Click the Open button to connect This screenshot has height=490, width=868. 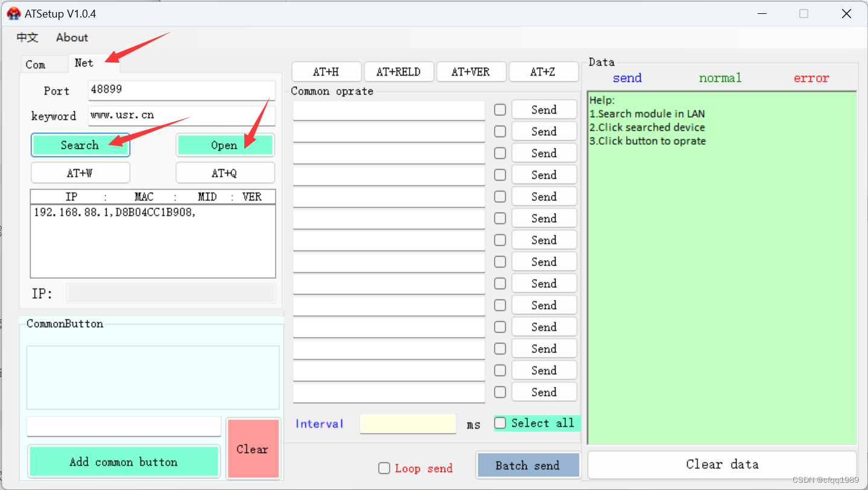click(x=225, y=145)
